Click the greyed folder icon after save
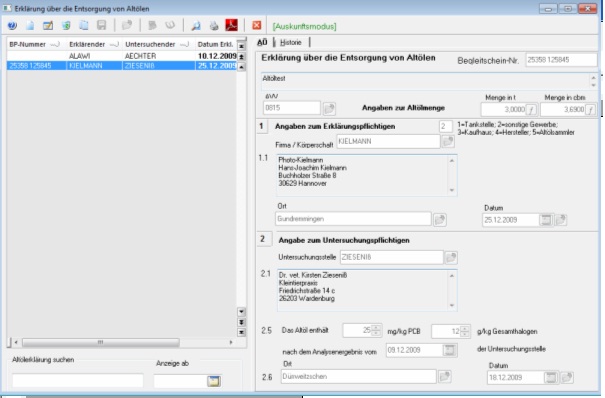The height and width of the screenshot is (398, 605). [127, 26]
